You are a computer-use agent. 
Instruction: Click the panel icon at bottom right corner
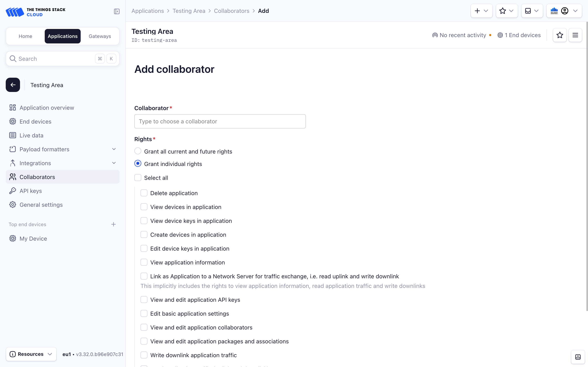pos(578,357)
